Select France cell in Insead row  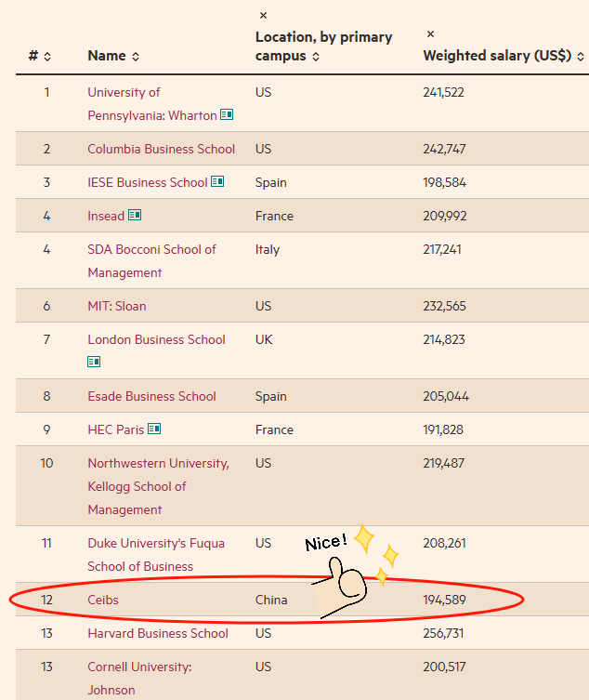[274, 216]
